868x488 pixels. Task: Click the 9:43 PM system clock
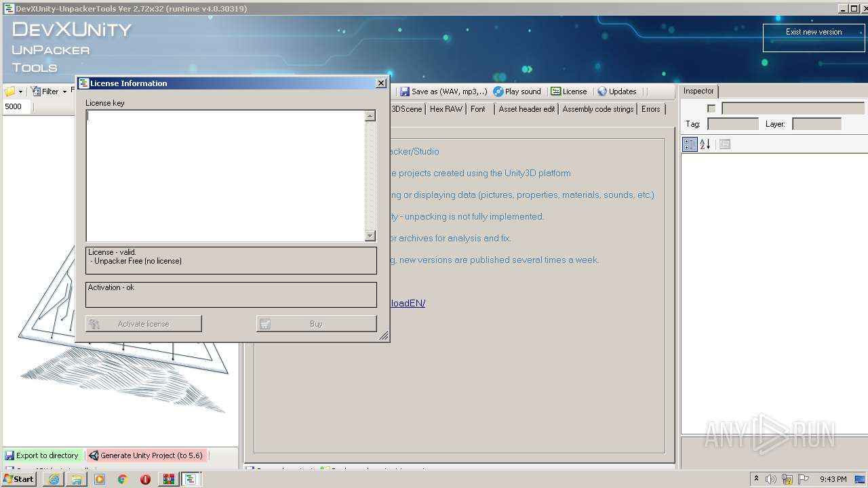click(x=833, y=479)
